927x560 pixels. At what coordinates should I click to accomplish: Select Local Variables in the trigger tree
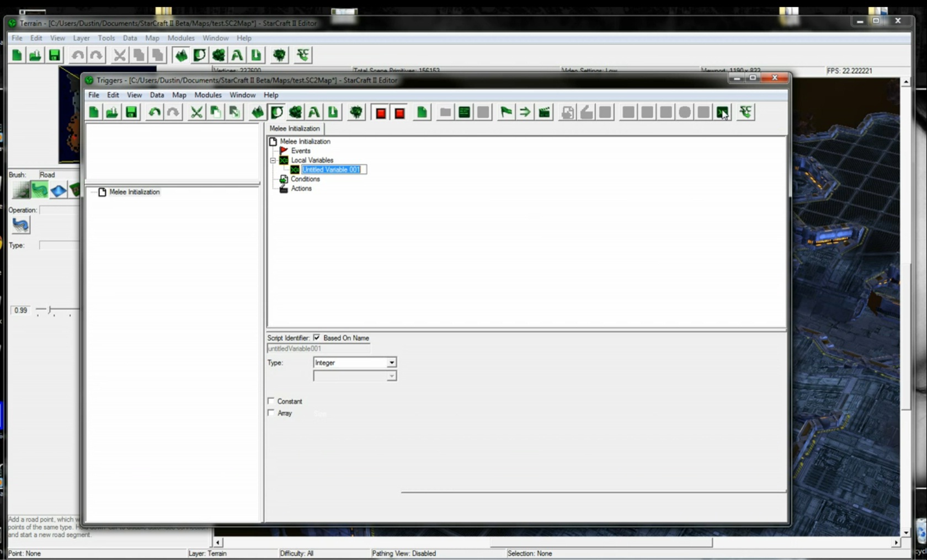point(312,160)
